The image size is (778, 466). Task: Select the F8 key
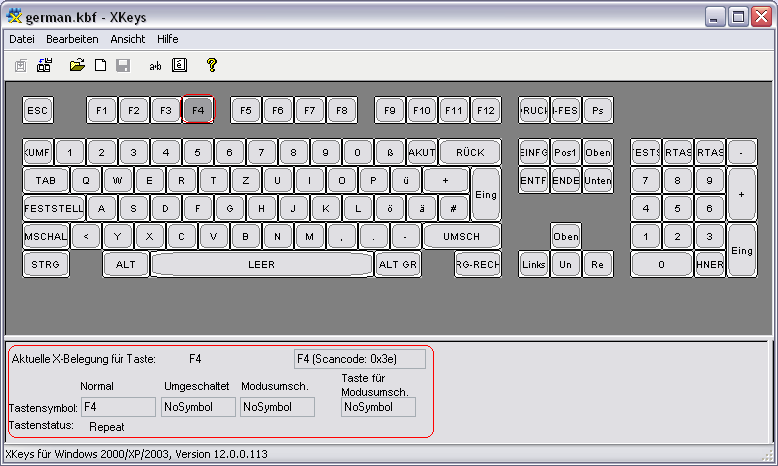(342, 110)
